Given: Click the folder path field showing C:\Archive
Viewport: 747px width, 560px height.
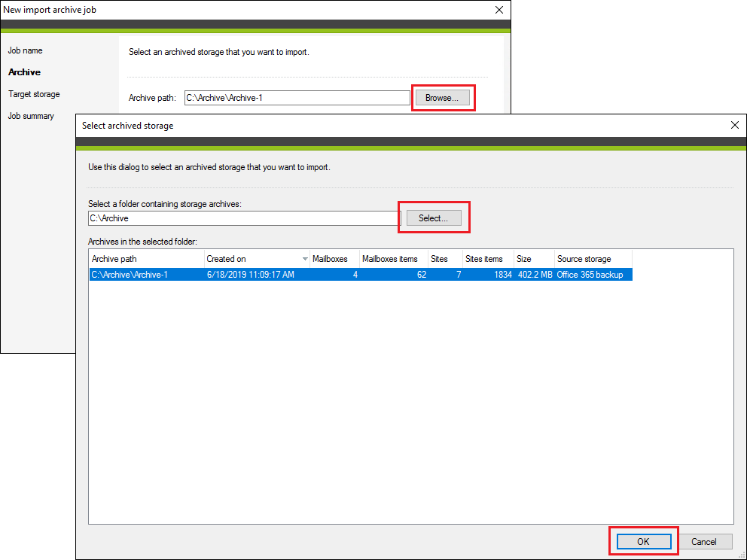Looking at the screenshot, I should (245, 218).
